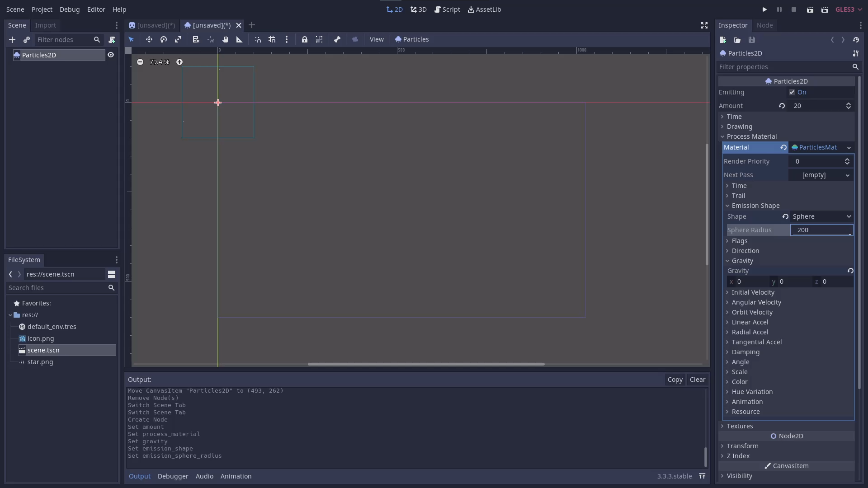868x488 pixels.
Task: Activate the Pan Mode hand tool
Action: [225, 39]
